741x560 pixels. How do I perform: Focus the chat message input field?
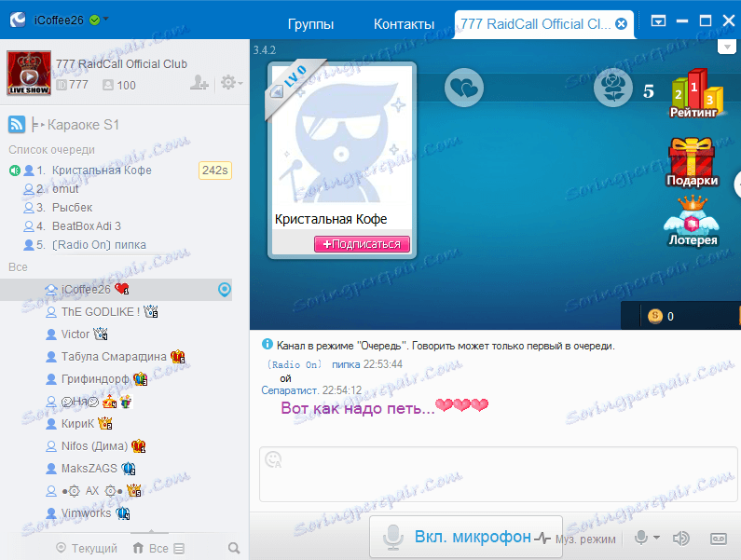498,474
